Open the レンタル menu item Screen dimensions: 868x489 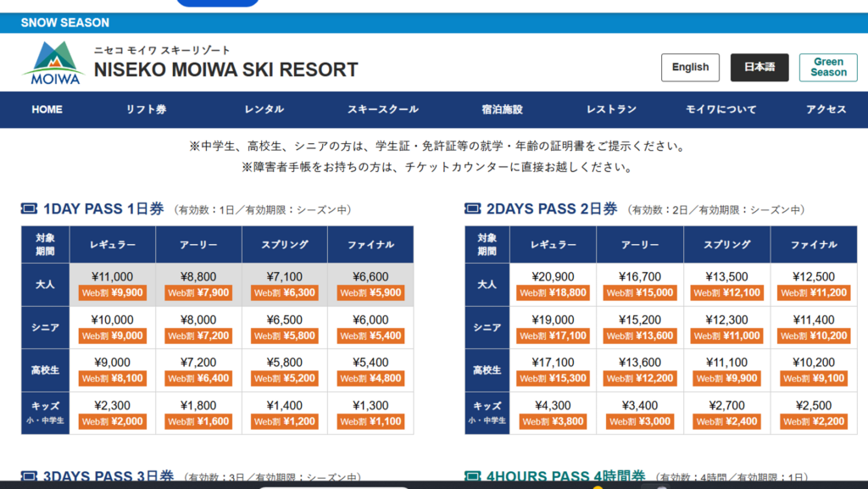(264, 109)
